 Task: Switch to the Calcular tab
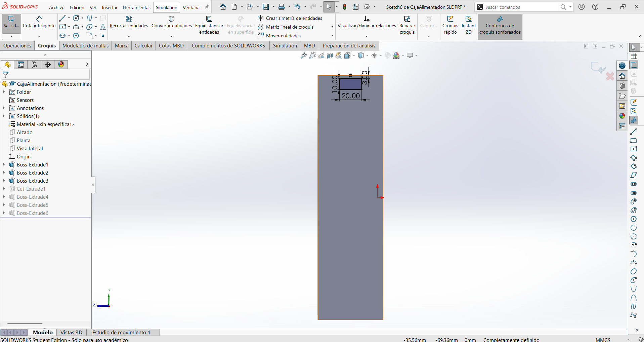(143, 46)
